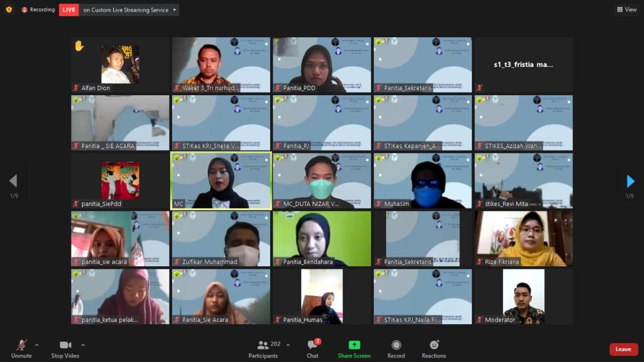Go to the next page of participants
The image size is (644, 362).
(x=630, y=182)
